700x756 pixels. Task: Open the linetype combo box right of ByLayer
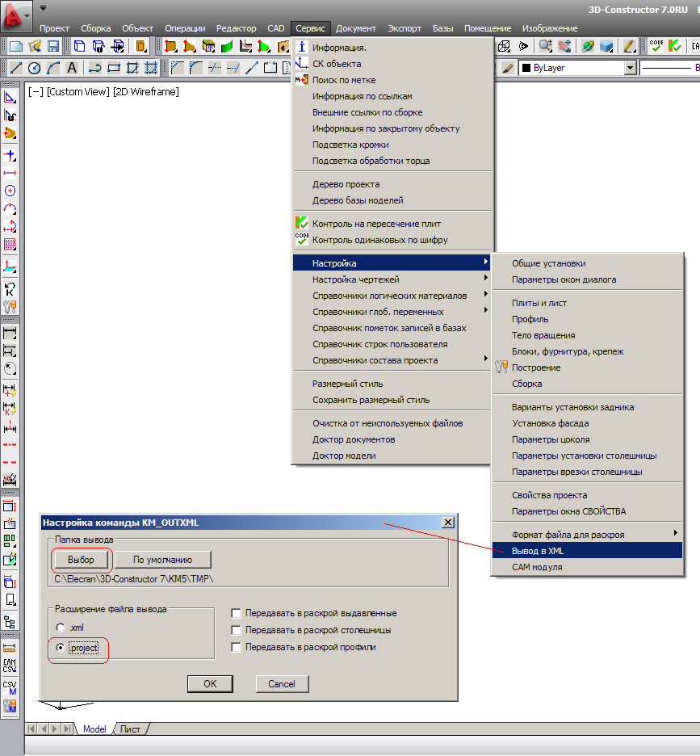point(670,68)
